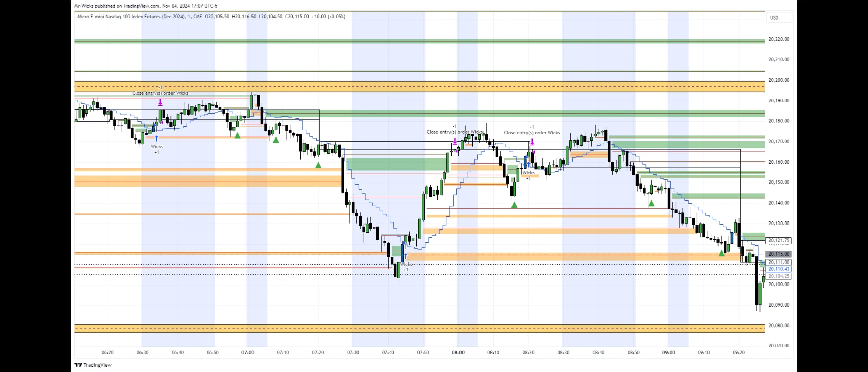Click the green triangle marker above 07:20

[x=318, y=165]
